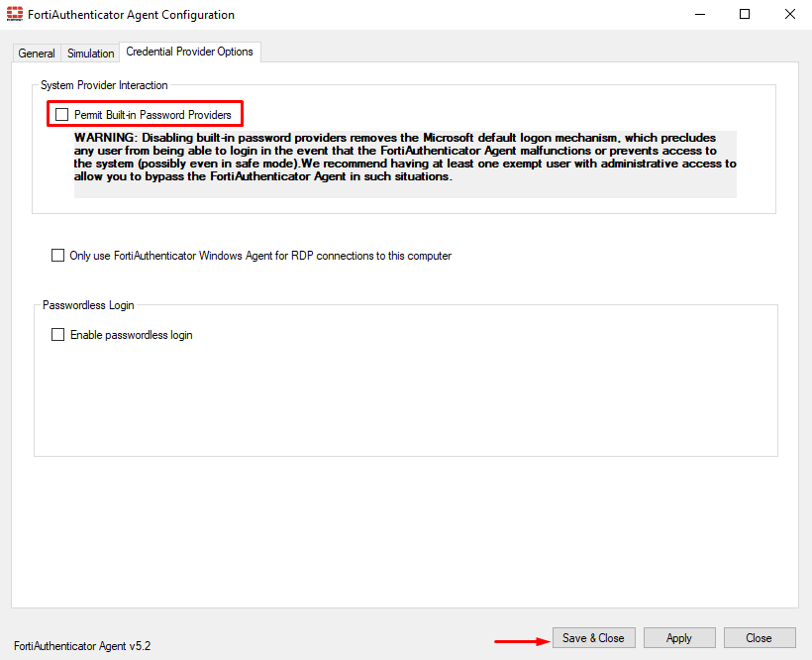Check the RDP connections only option

(x=57, y=255)
